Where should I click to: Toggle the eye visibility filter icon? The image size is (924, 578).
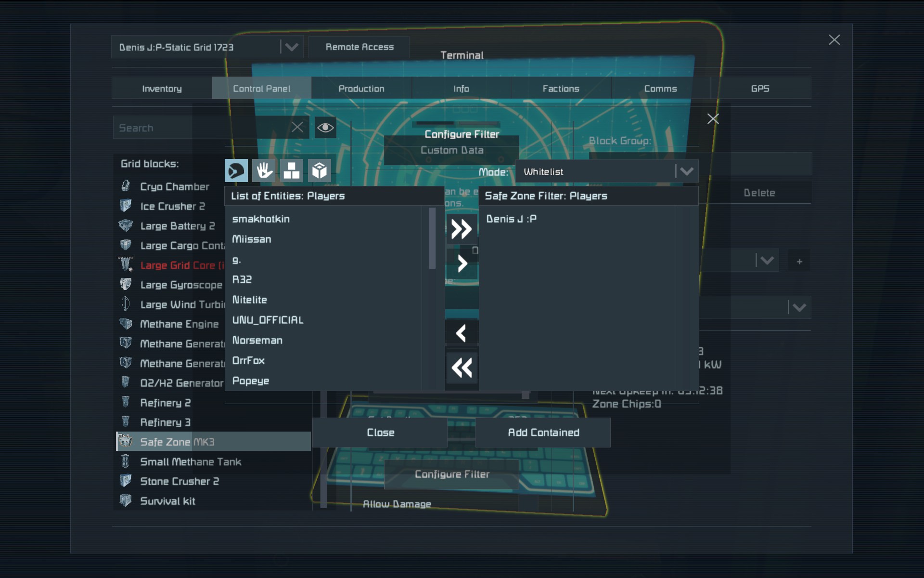click(325, 128)
